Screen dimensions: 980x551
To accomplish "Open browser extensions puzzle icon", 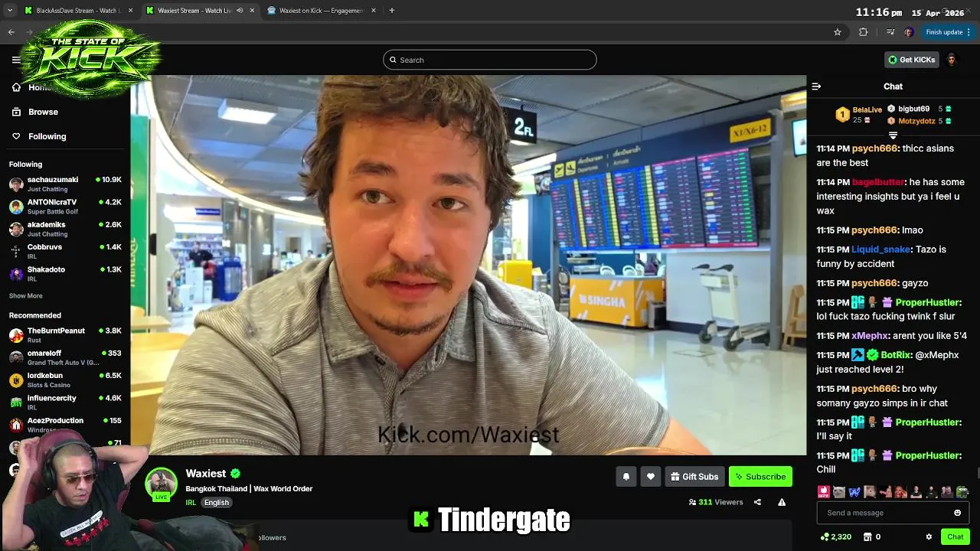I will coord(864,32).
